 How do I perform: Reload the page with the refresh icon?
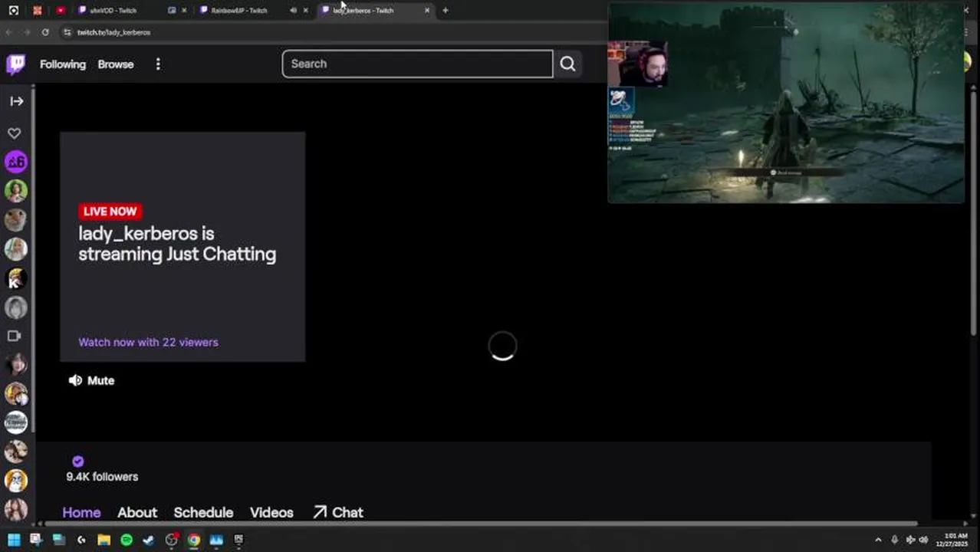pyautogui.click(x=45, y=32)
